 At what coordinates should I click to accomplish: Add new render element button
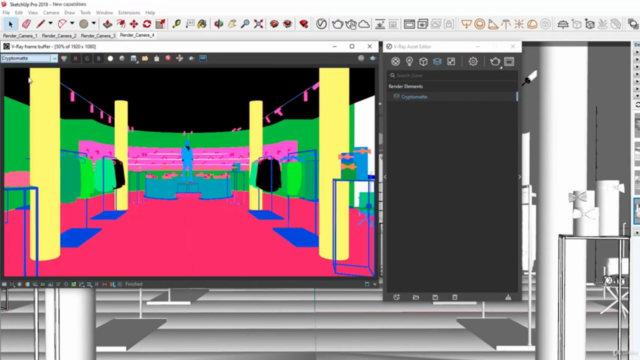pyautogui.click(x=396, y=298)
